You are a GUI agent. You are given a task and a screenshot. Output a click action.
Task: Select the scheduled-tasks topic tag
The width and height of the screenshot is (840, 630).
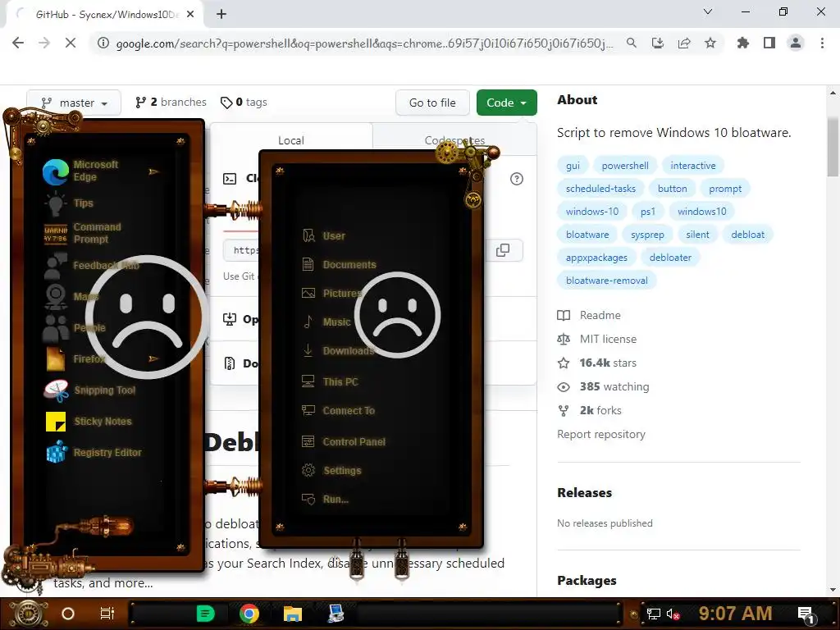point(600,189)
